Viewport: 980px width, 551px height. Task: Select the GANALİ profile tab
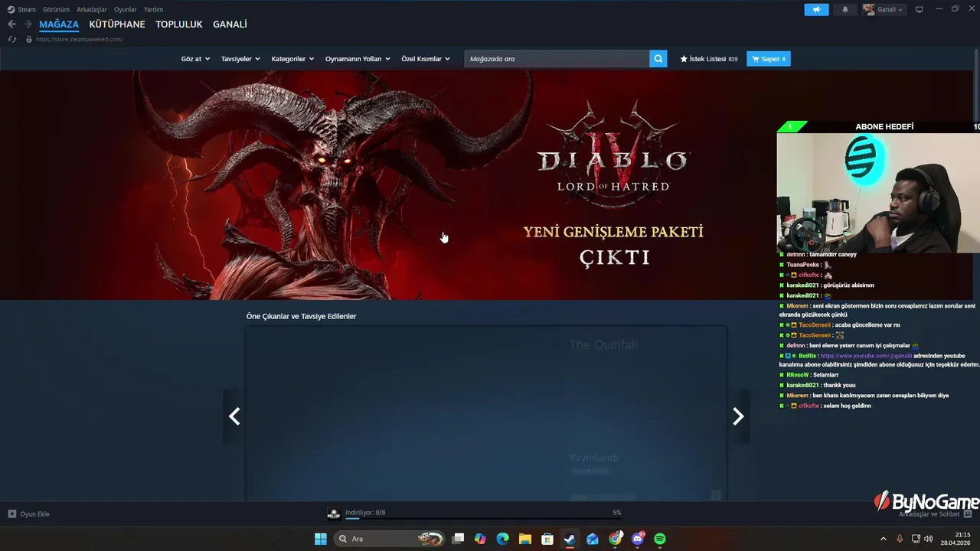(230, 24)
